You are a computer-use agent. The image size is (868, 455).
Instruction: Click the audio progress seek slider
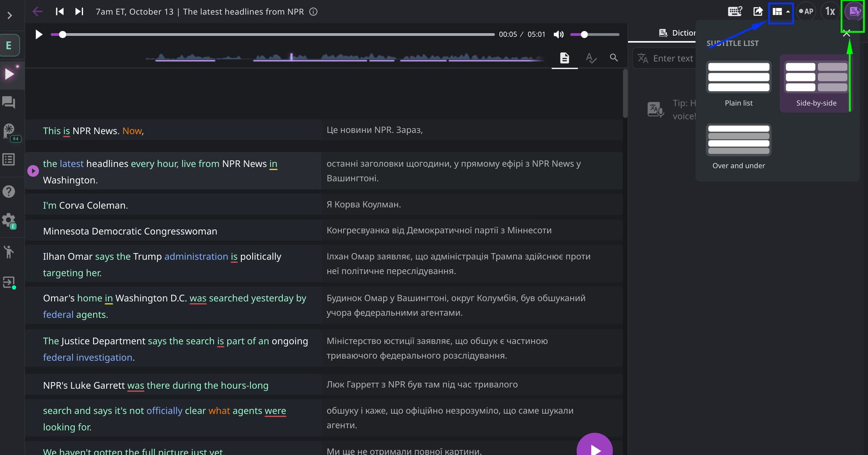tap(273, 34)
